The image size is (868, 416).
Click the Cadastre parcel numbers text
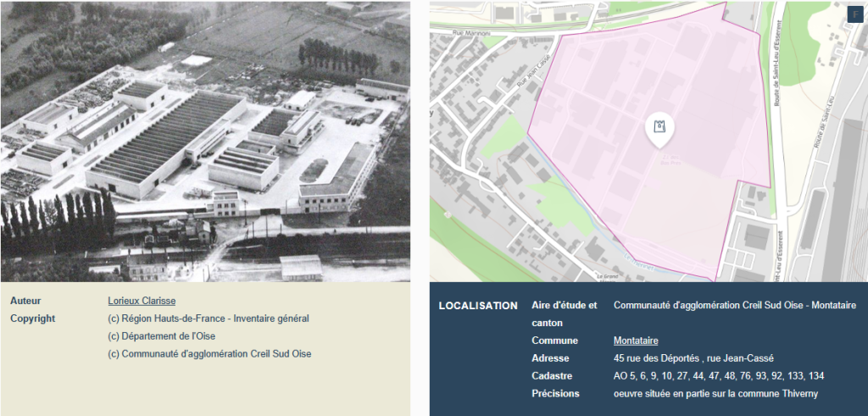click(718, 376)
